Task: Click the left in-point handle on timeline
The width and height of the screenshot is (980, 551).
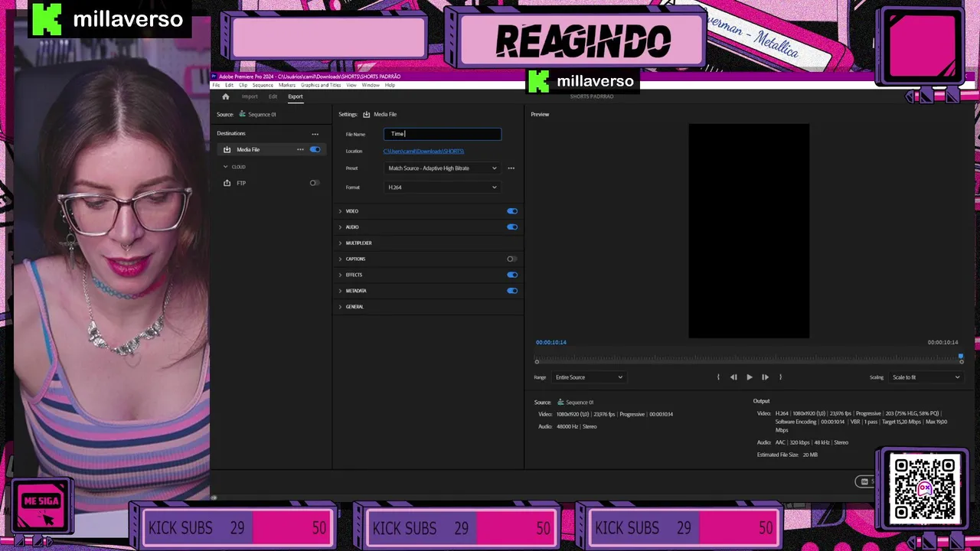Action: point(537,361)
